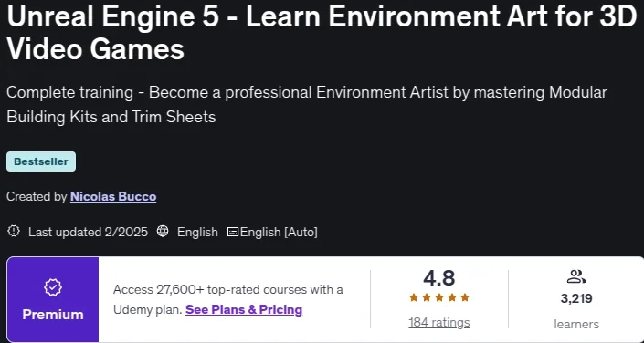644x343 pixels.
Task: Click the 4.8 rating score
Action: pos(439,278)
